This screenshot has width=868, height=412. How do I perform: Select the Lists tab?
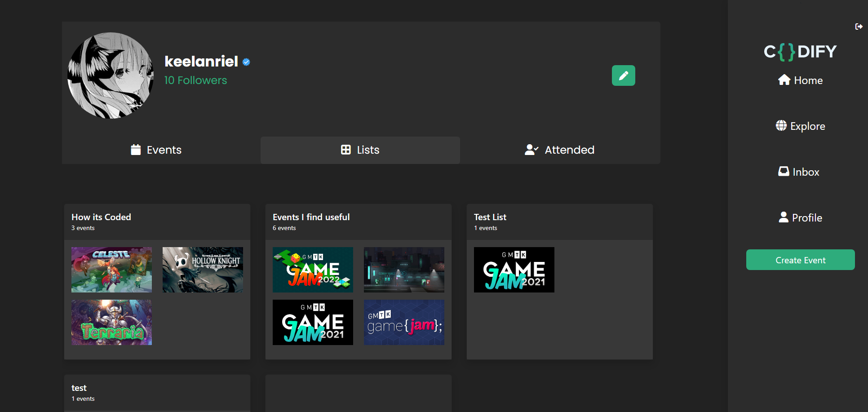360,150
